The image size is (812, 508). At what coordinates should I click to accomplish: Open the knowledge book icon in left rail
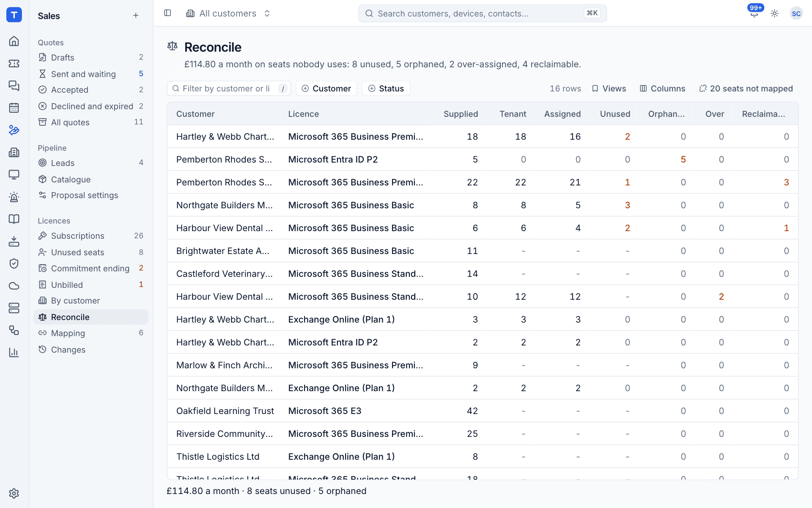tap(14, 219)
